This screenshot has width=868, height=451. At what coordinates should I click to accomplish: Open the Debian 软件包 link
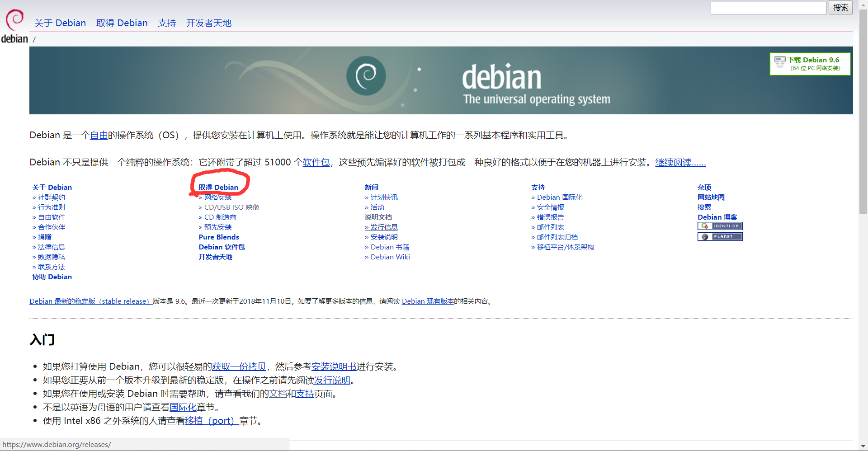tap(222, 247)
